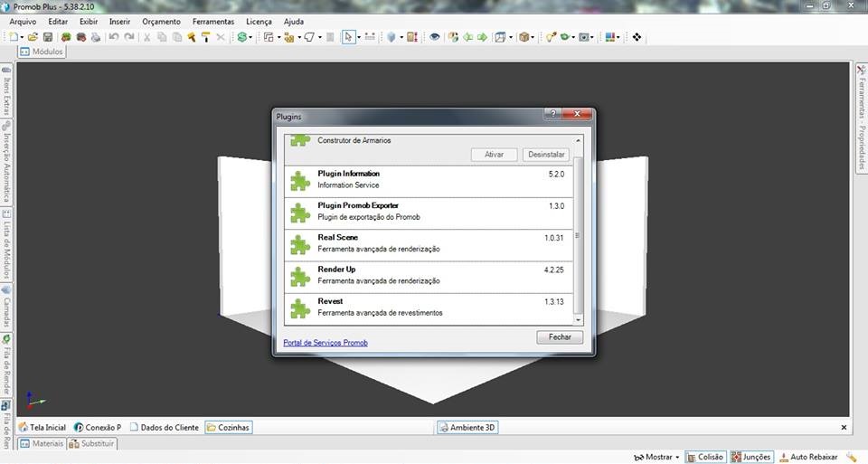Save the project with the floppy disk icon
This screenshot has width=868, height=464.
click(48, 37)
